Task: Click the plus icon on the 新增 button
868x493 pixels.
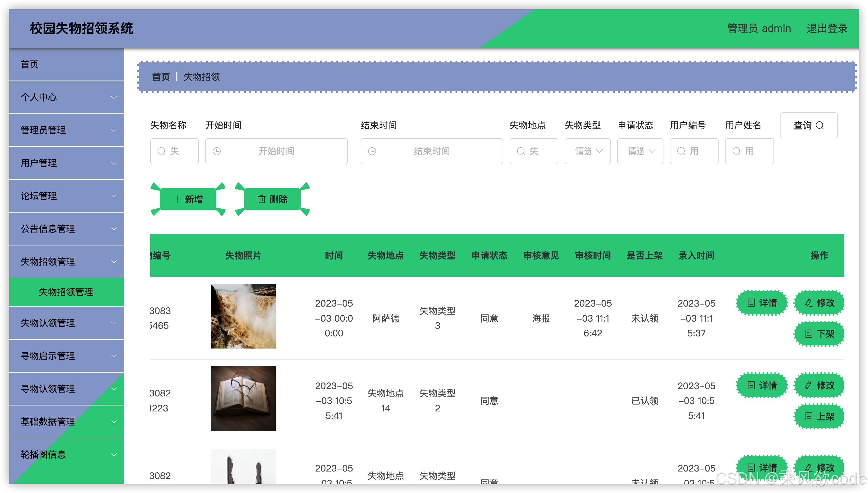Action: 177,199
